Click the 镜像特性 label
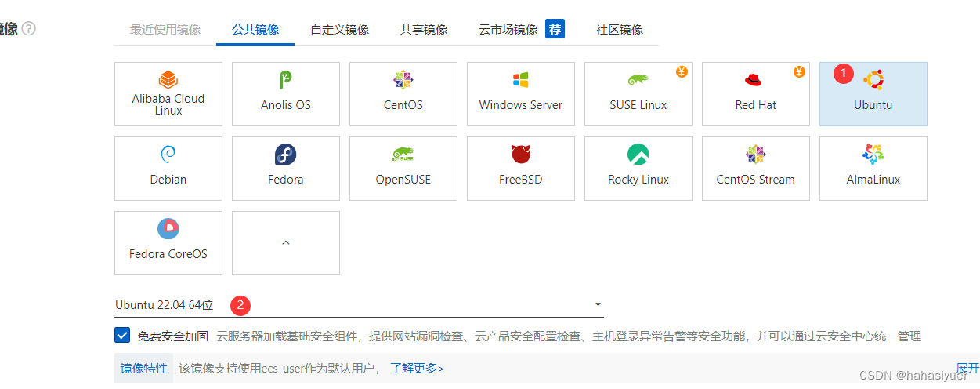 click(x=143, y=369)
